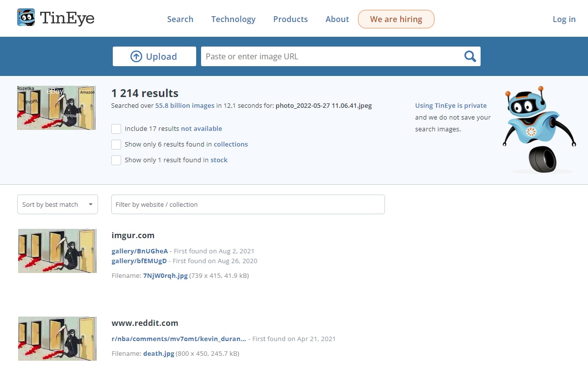
Task: Open the Technology menu item
Action: coord(233,19)
